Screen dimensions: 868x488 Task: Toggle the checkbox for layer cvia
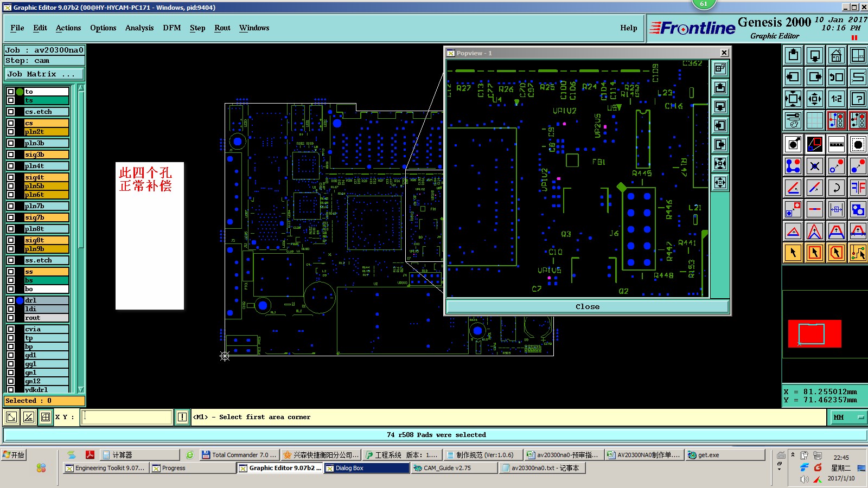tap(10, 329)
